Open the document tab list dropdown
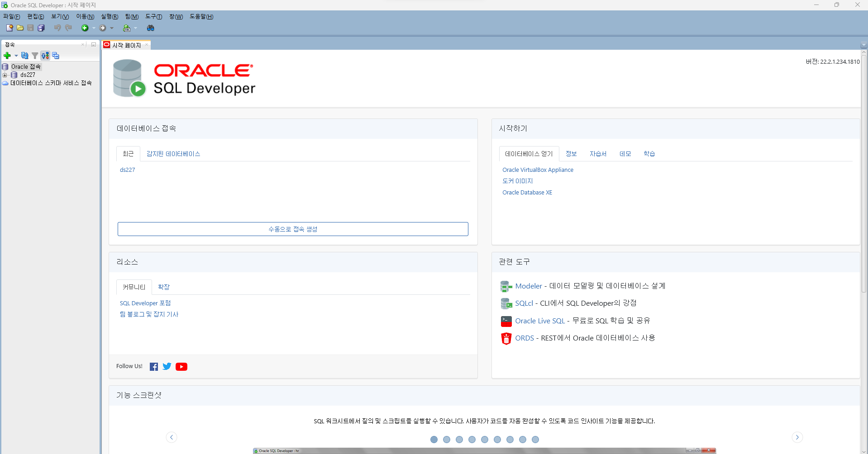This screenshot has width=868, height=454. [x=863, y=46]
